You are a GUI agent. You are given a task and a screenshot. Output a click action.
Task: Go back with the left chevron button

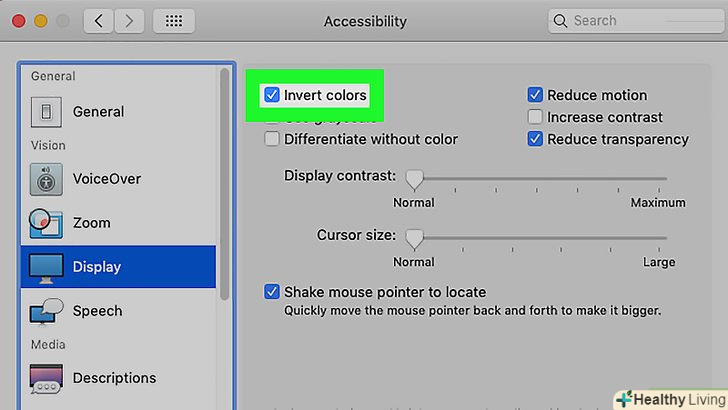97,20
